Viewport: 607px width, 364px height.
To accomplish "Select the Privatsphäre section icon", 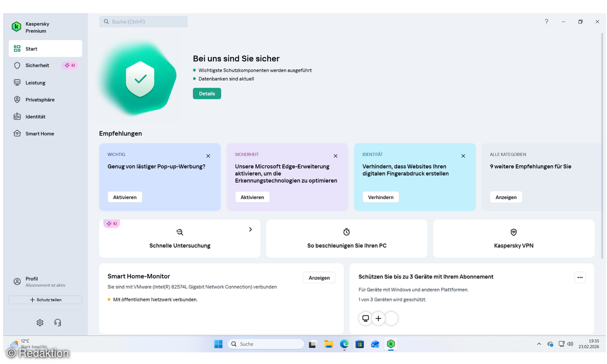I will 17,99.
